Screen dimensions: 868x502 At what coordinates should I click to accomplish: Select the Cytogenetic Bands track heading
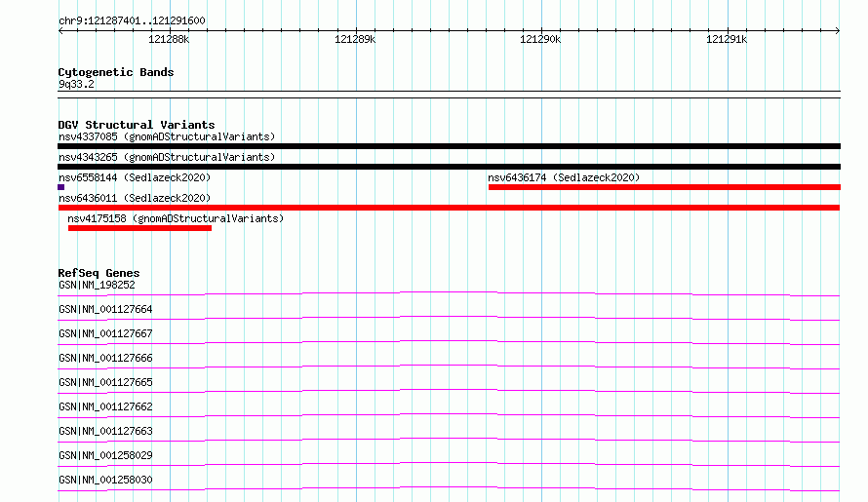tap(116, 72)
